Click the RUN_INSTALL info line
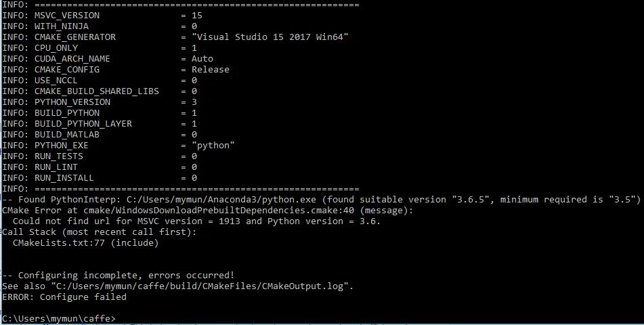644x325 pixels. [x=100, y=178]
